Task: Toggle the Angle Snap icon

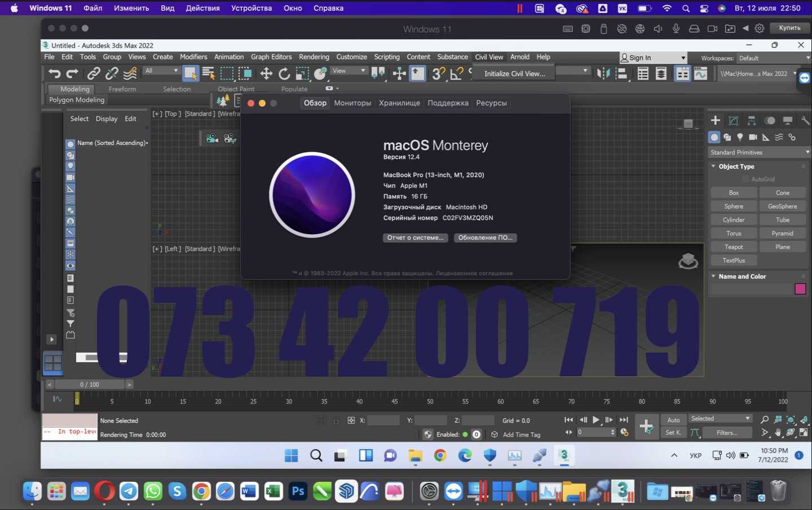Action: click(x=457, y=73)
